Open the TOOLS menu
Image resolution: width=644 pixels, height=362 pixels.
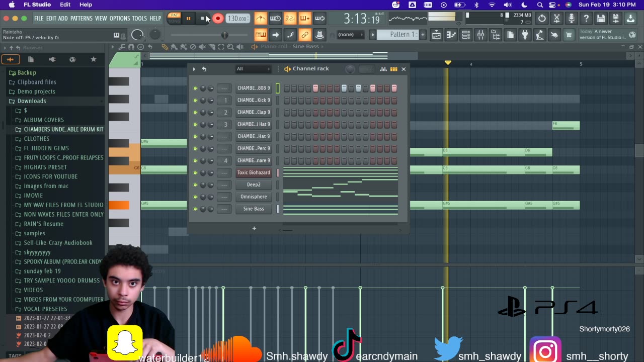[139, 19]
